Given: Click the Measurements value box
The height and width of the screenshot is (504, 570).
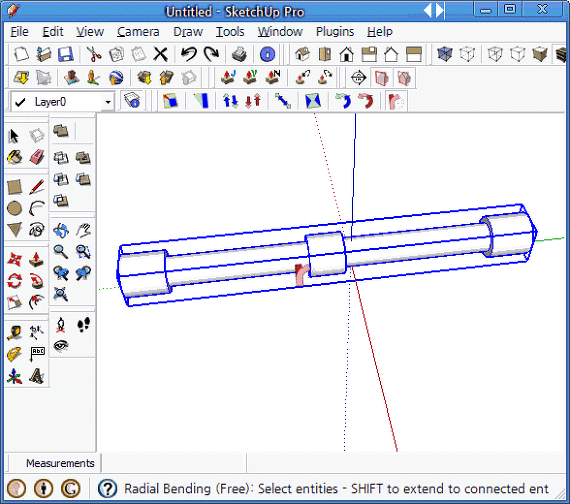Looking at the screenshot, I should point(174,463).
